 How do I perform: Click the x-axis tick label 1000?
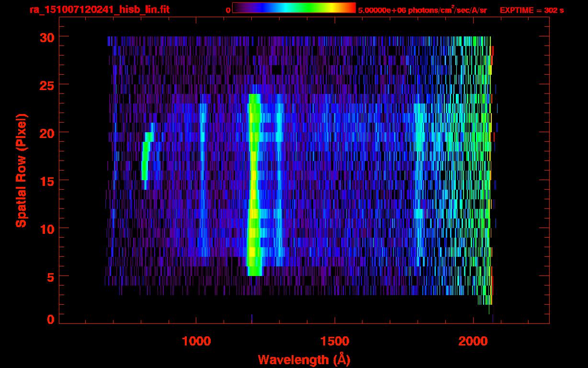pos(196,341)
